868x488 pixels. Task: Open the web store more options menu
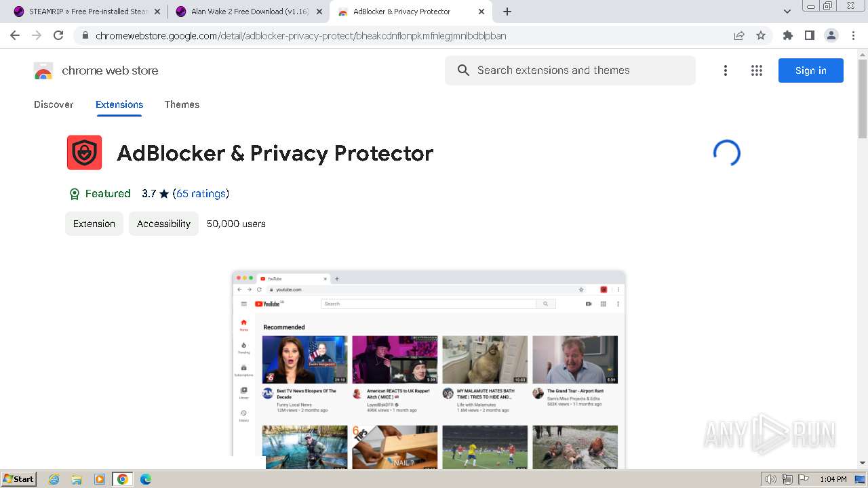[x=726, y=70]
